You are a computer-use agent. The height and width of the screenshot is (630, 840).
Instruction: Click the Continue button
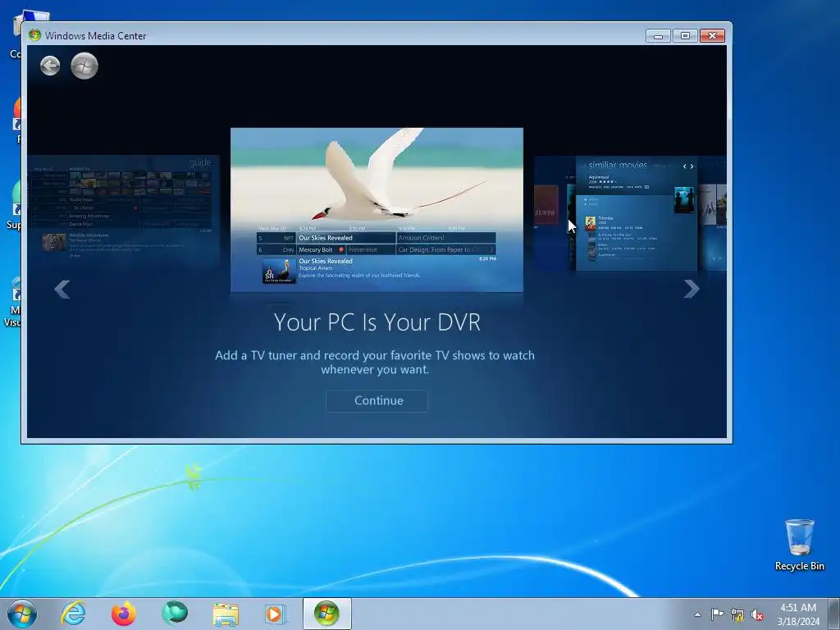click(x=377, y=400)
